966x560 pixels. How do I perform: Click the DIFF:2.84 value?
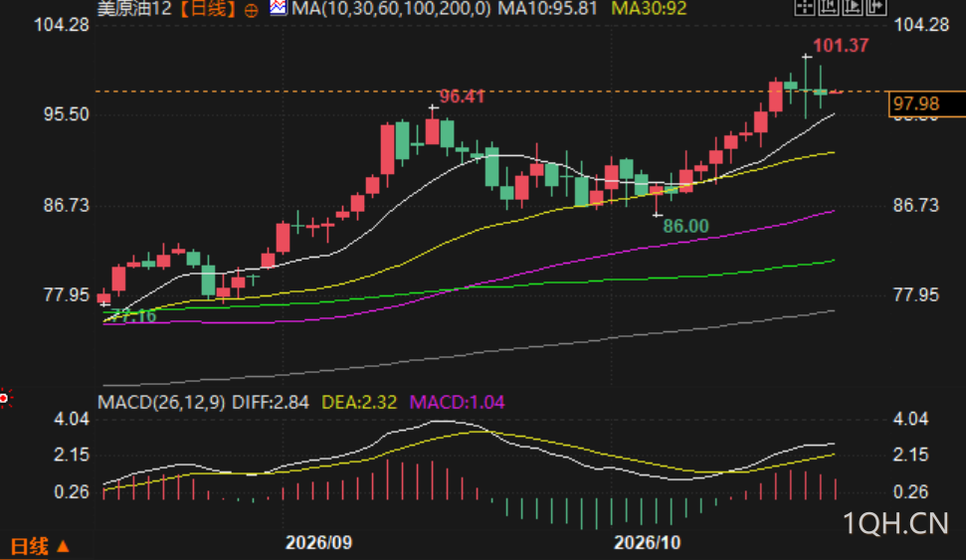(271, 402)
